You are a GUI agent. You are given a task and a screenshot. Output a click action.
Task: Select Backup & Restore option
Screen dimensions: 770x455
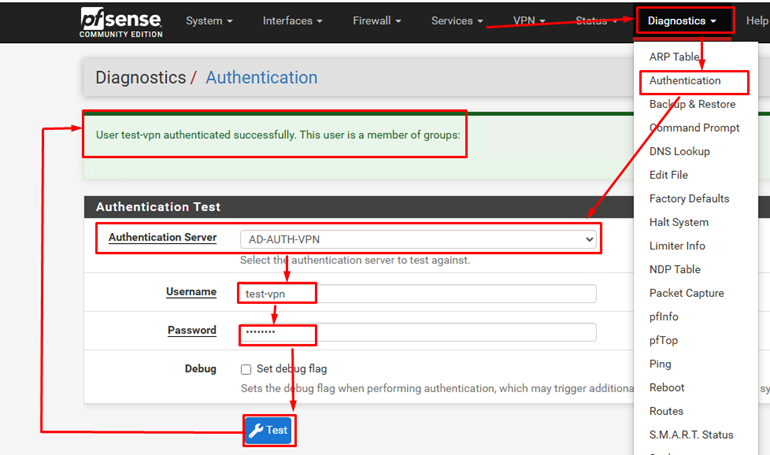click(692, 104)
